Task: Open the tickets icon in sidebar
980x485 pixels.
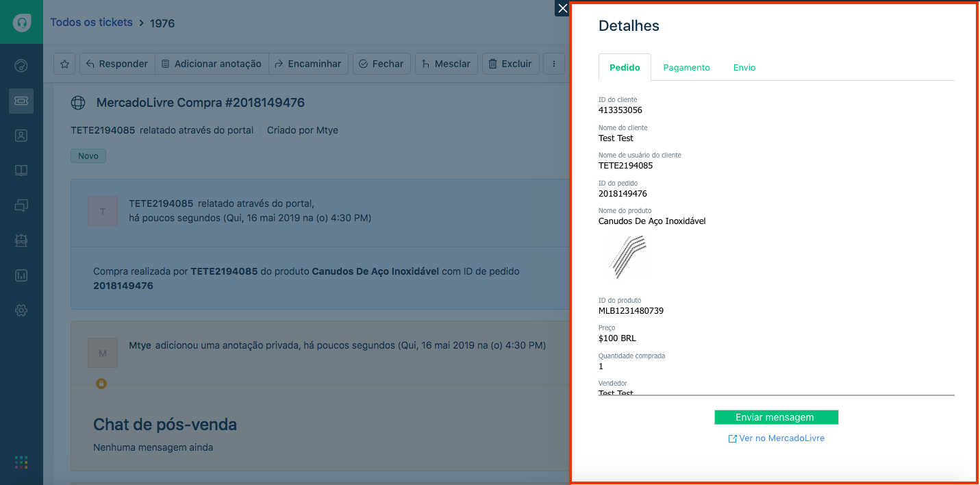Action: (x=21, y=101)
